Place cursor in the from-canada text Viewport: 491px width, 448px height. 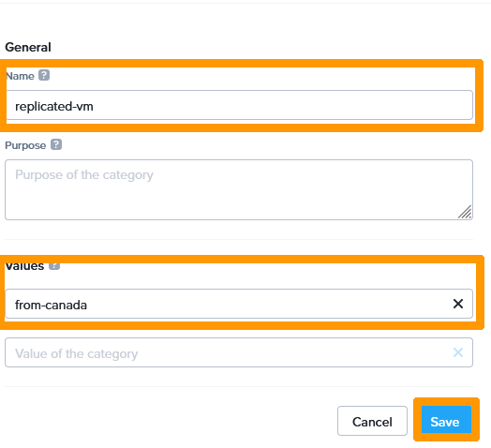click(51, 305)
